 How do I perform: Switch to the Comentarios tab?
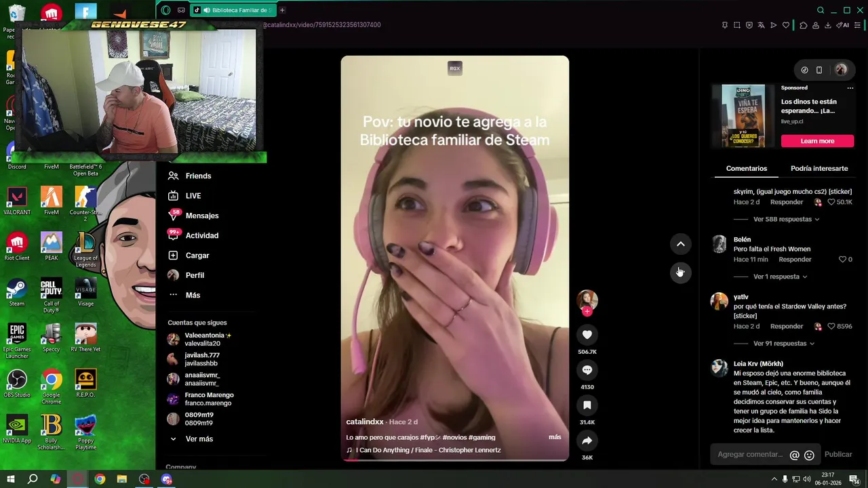tap(747, 169)
